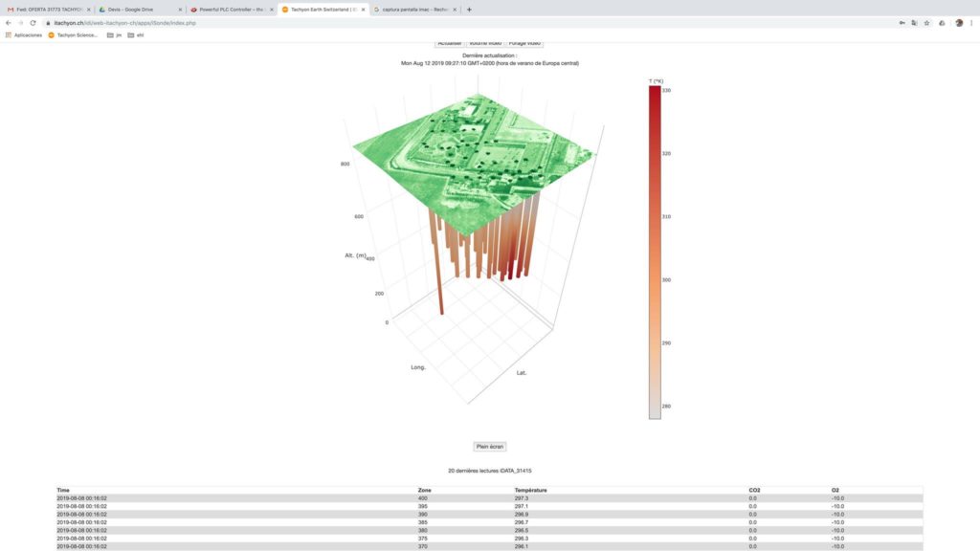The height and width of the screenshot is (551, 980).
Task: Click the temperature value '297.3'
Action: (522, 498)
